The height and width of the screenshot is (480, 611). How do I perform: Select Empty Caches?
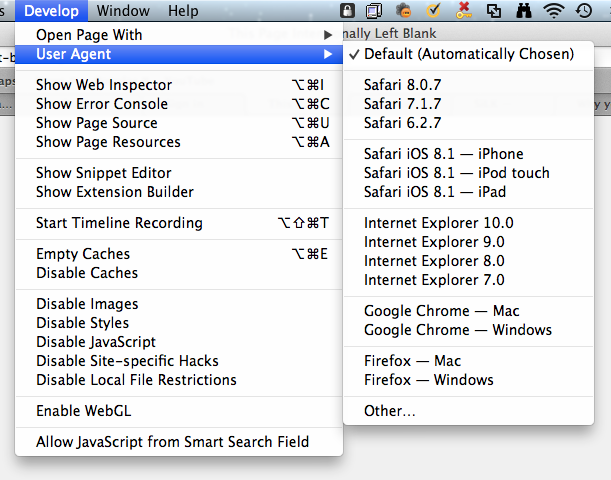179,254
